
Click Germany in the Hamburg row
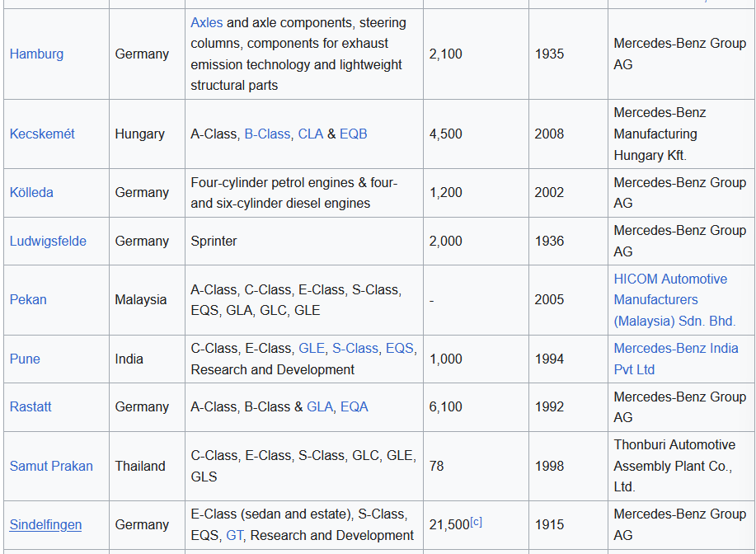pos(142,54)
